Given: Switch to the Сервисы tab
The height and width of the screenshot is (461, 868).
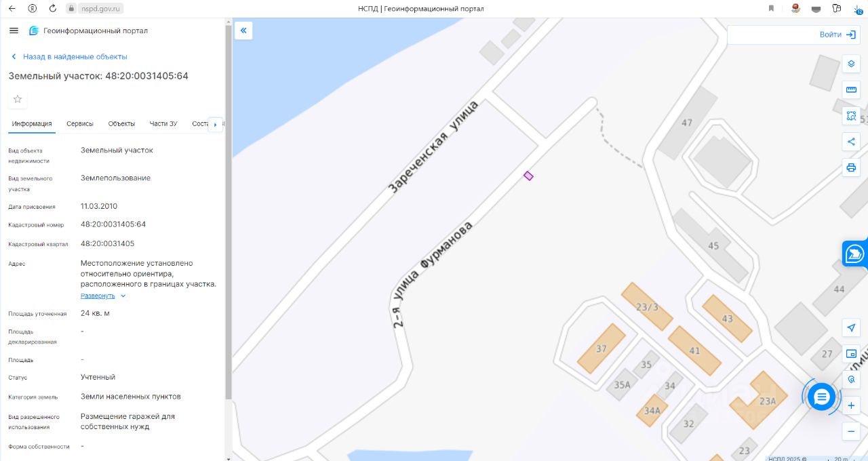Looking at the screenshot, I should [x=80, y=123].
